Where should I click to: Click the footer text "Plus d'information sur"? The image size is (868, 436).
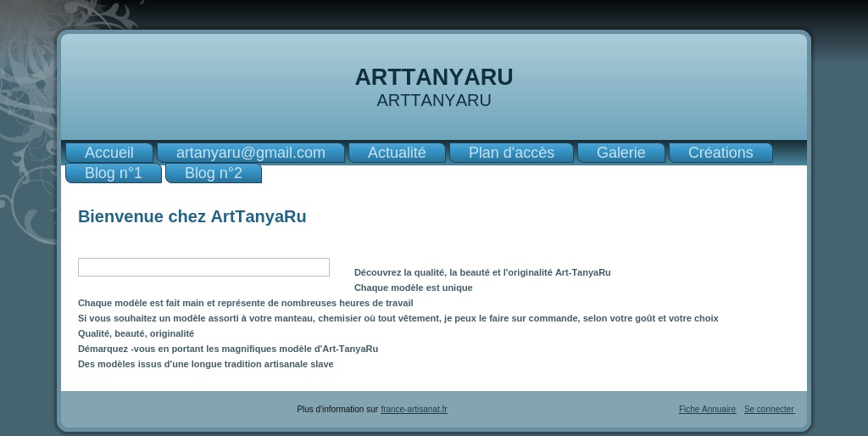coord(337,410)
